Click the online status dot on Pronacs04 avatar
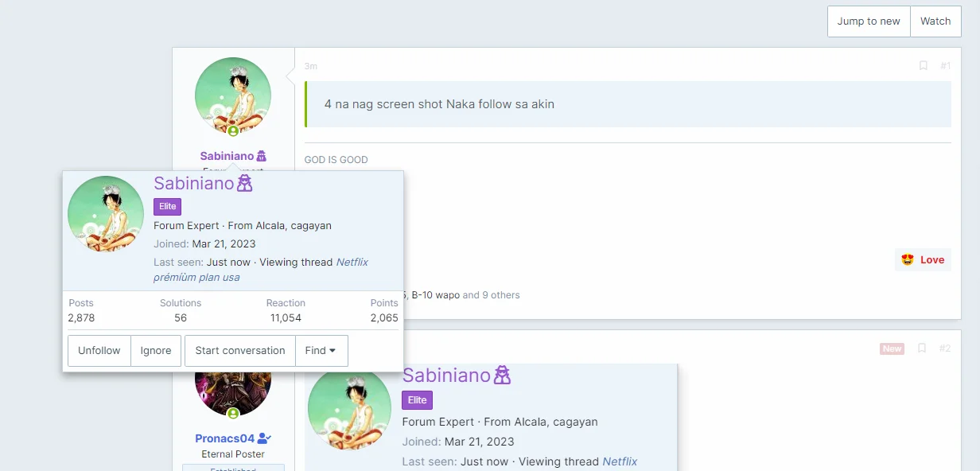 coord(233,414)
